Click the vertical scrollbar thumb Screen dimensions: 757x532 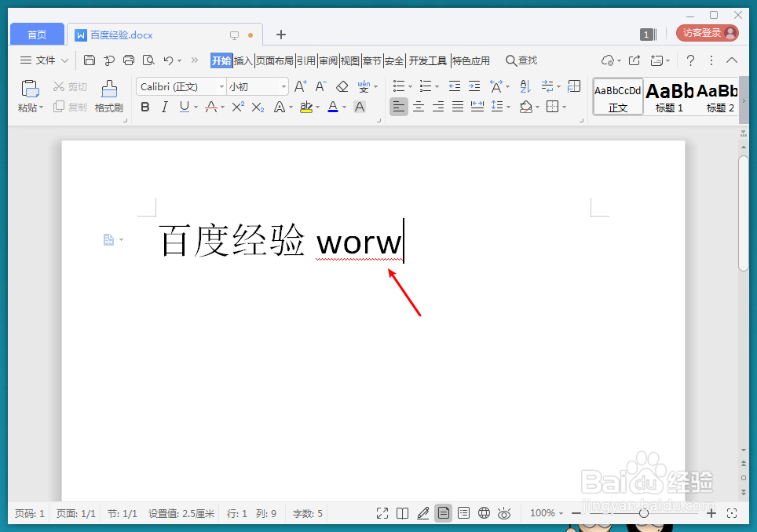point(744,213)
